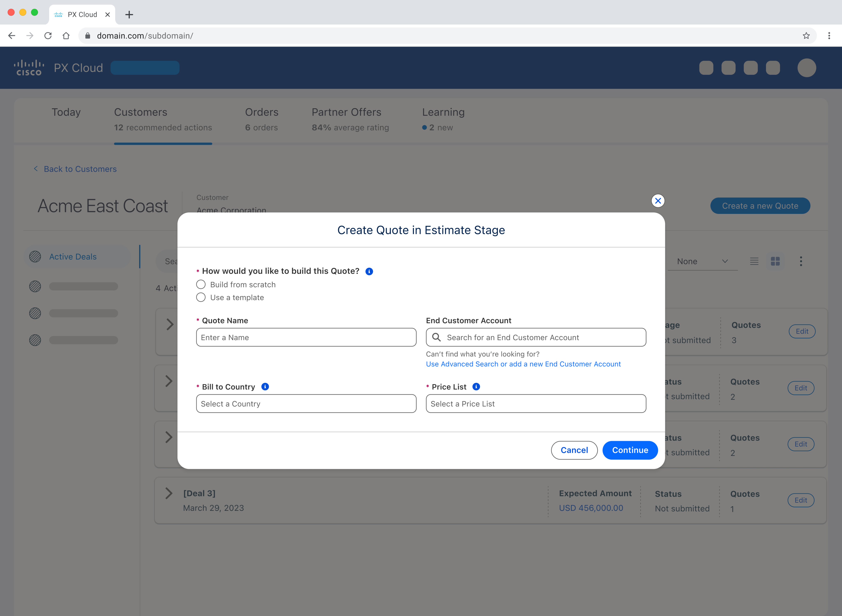Click the Quote Name input field
The image size is (842, 616).
click(x=306, y=337)
